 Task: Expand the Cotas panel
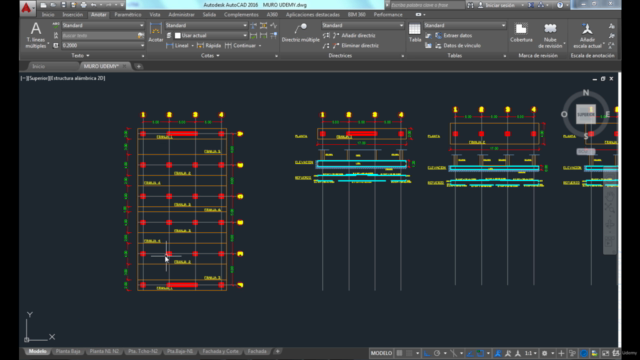coord(210,56)
